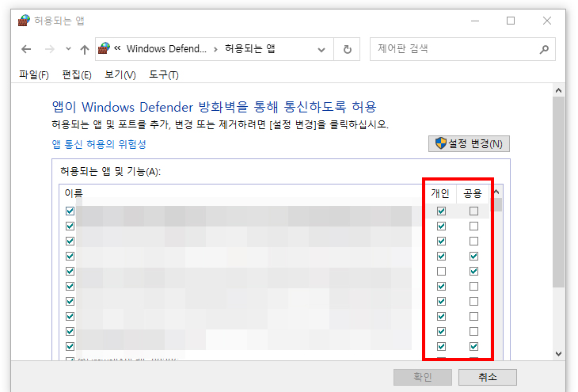Minimize the 허용되는 앱 window
578x392 pixels.
475,21
